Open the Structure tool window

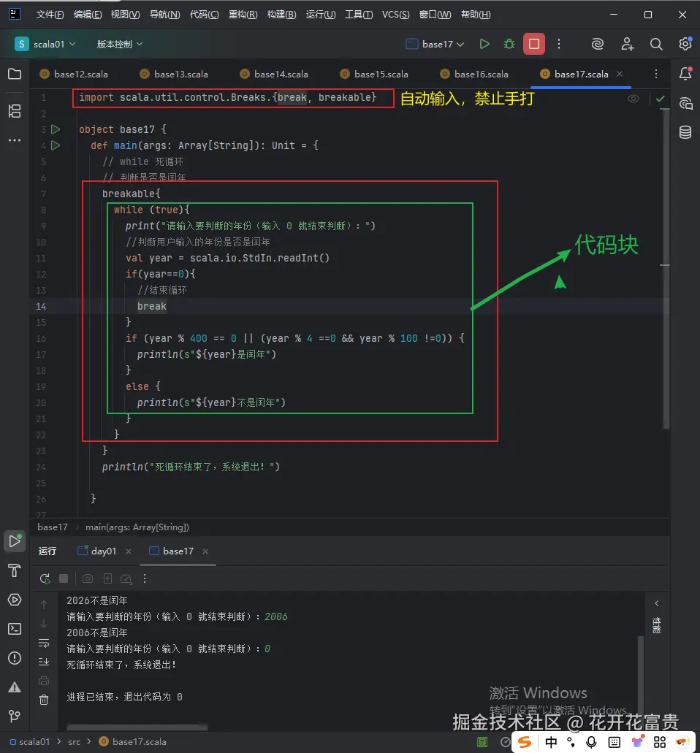15,111
